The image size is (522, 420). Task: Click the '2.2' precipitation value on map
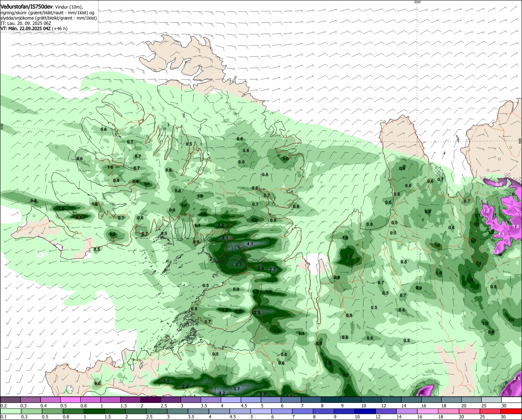tap(221, 225)
